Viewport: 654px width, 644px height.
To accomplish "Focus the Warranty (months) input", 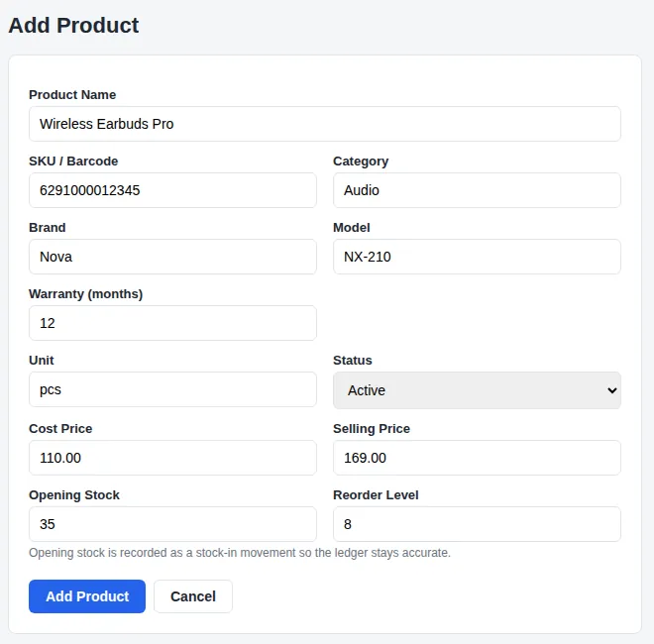I will tap(172, 323).
